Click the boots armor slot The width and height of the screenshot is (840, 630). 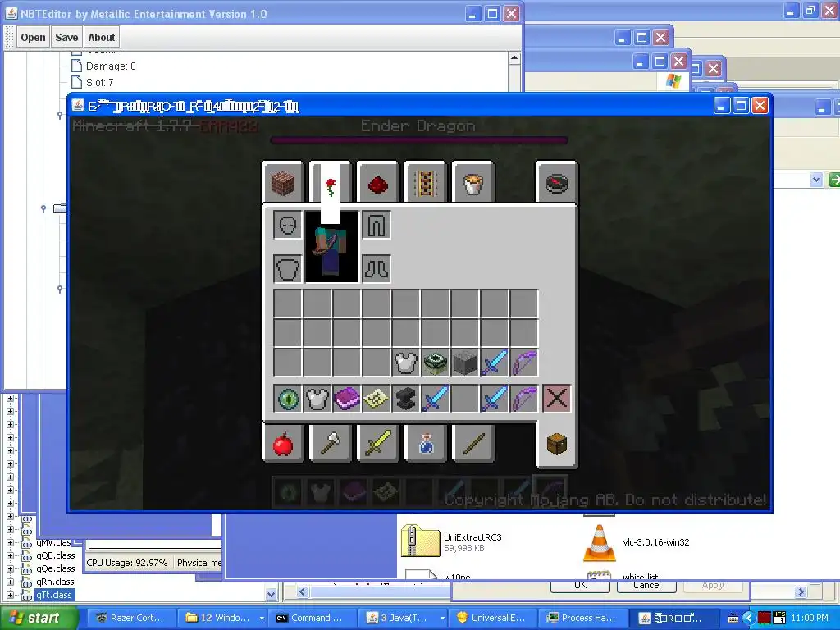pyautogui.click(x=376, y=268)
